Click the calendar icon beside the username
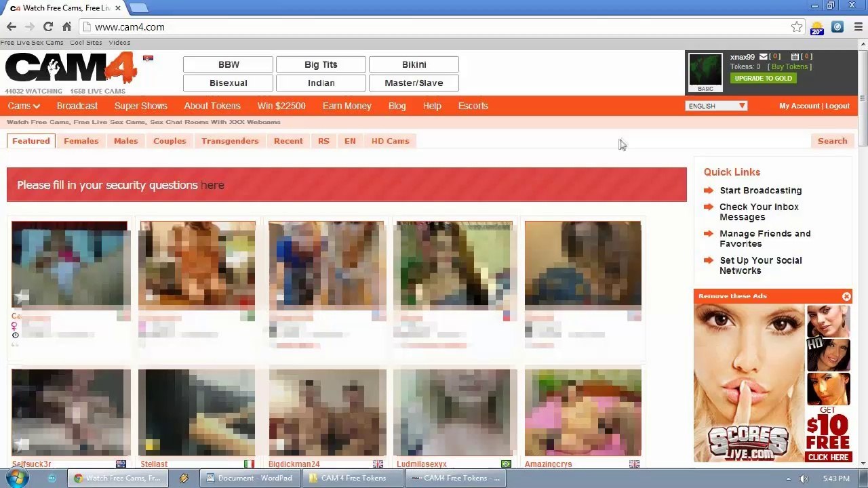The width and height of the screenshot is (868, 488). [x=795, y=57]
